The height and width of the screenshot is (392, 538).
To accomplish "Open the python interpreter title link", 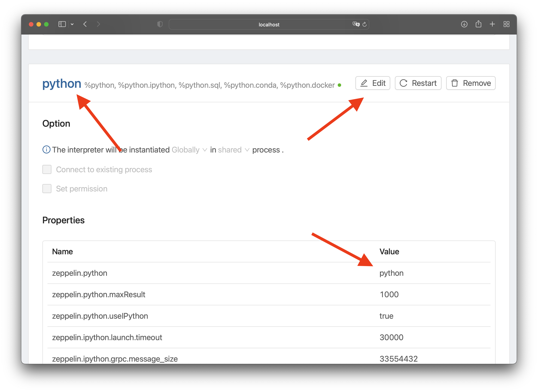I will (x=62, y=84).
